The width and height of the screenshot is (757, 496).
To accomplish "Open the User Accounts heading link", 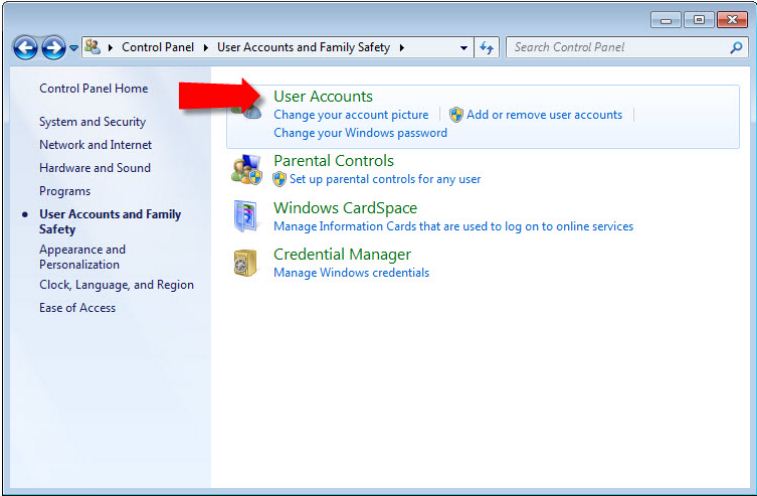I will point(323,96).
